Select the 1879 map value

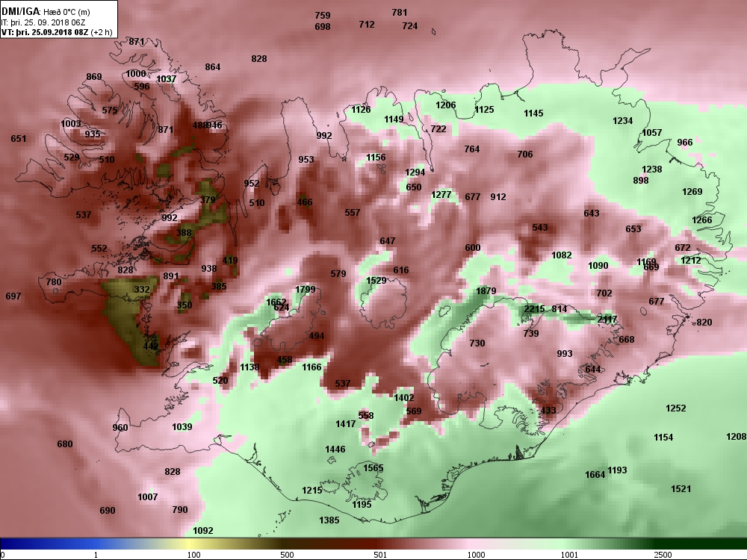point(486,291)
